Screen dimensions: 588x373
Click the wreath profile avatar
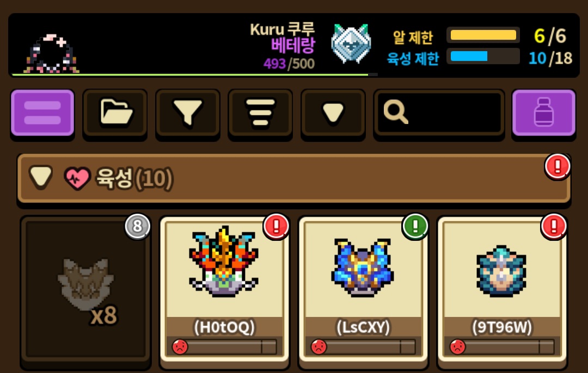[51, 53]
